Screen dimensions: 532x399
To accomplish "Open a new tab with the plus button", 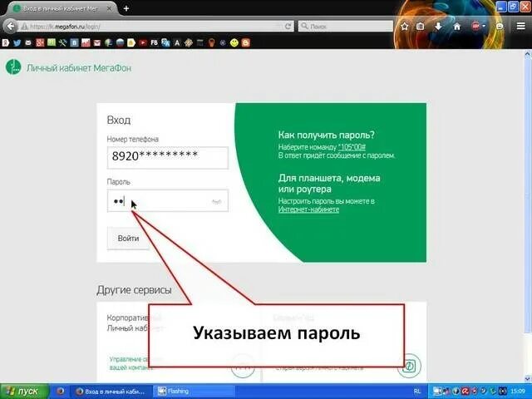I will point(126,8).
